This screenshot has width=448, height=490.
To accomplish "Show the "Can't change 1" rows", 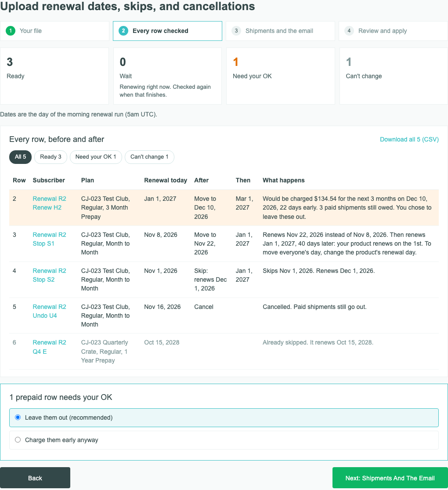I will point(149,157).
